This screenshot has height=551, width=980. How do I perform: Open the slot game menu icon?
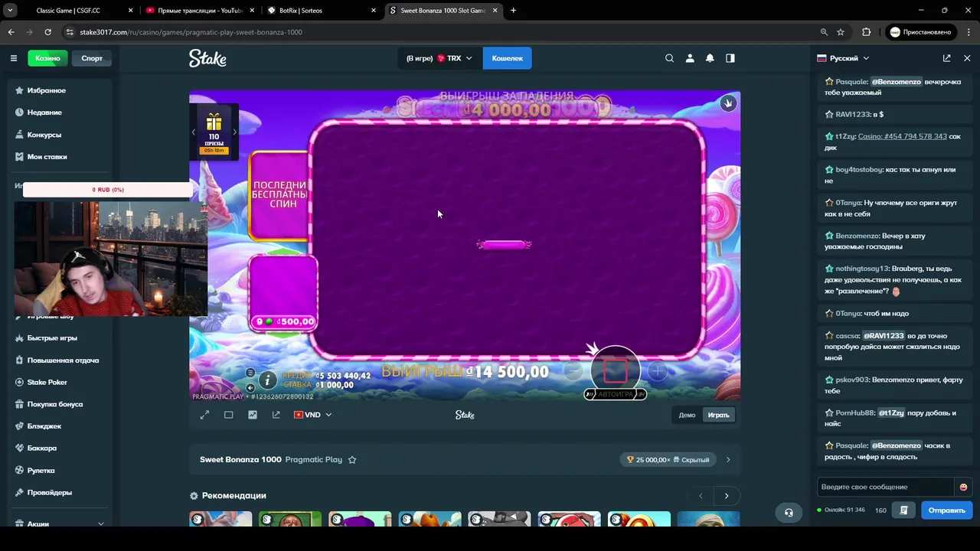click(x=250, y=373)
